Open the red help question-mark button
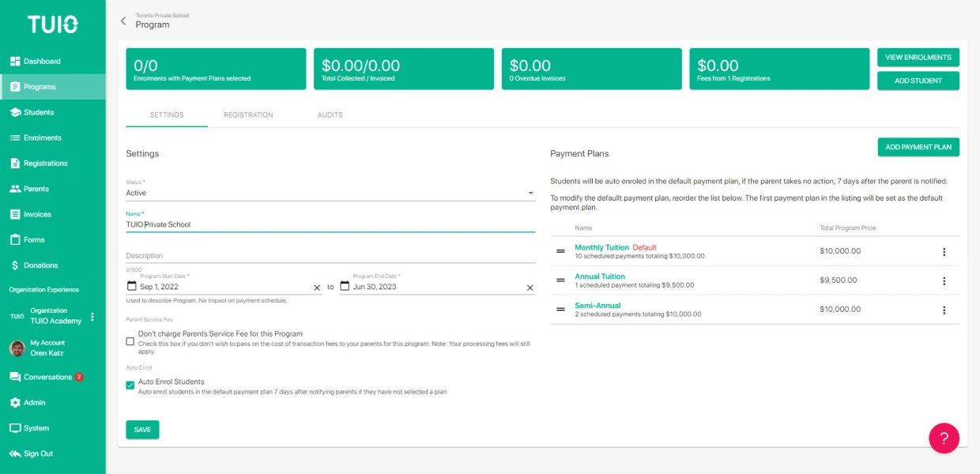The height and width of the screenshot is (474, 980). coord(944,438)
